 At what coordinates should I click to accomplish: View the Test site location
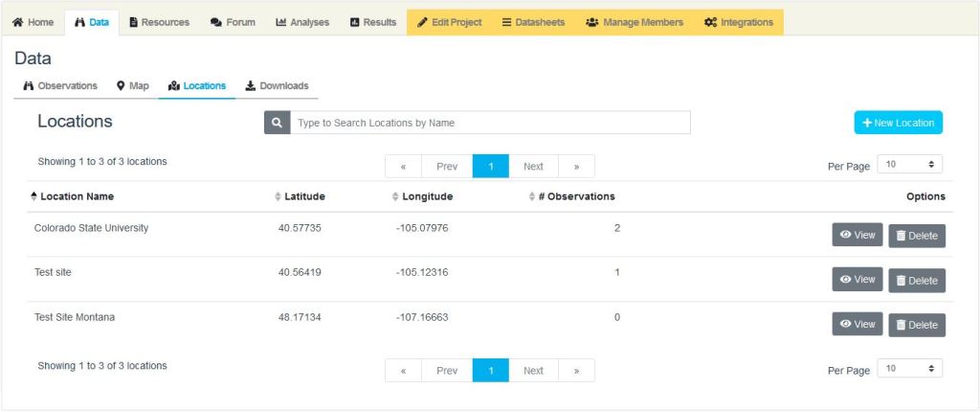click(857, 280)
